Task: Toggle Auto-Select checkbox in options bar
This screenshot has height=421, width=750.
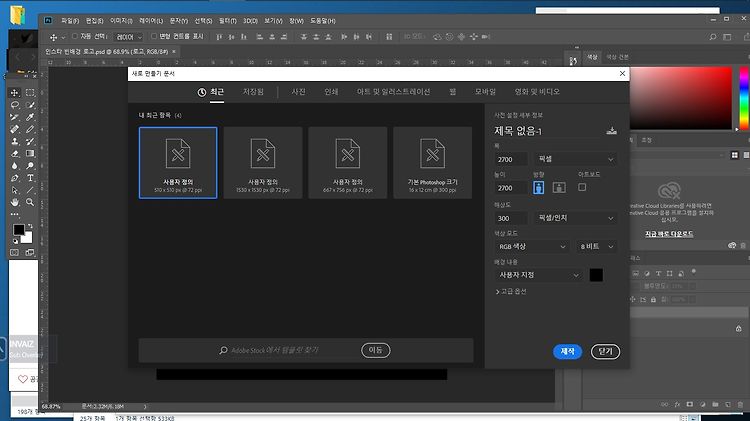Action: click(x=75, y=36)
